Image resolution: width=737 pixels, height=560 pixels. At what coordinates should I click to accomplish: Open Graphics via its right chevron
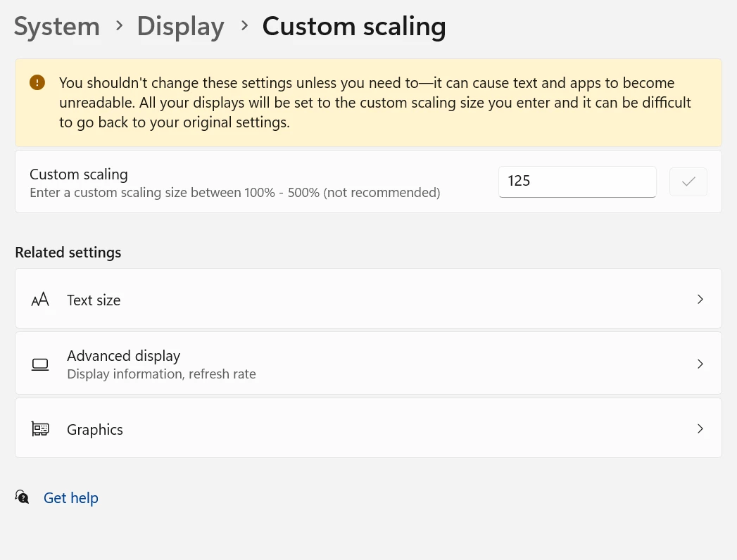700,428
